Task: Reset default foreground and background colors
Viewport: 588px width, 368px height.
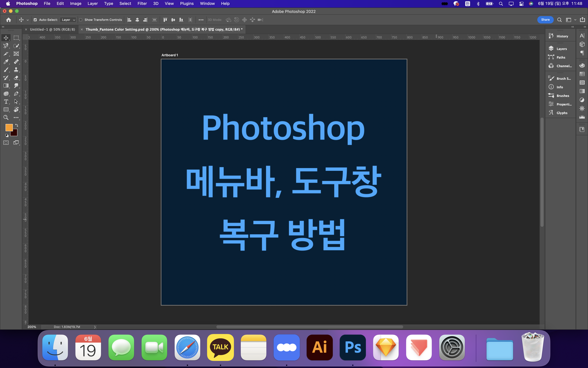Action: (x=7, y=135)
